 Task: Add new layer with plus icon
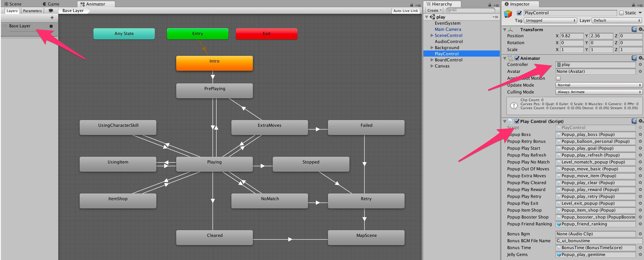pos(52,17)
